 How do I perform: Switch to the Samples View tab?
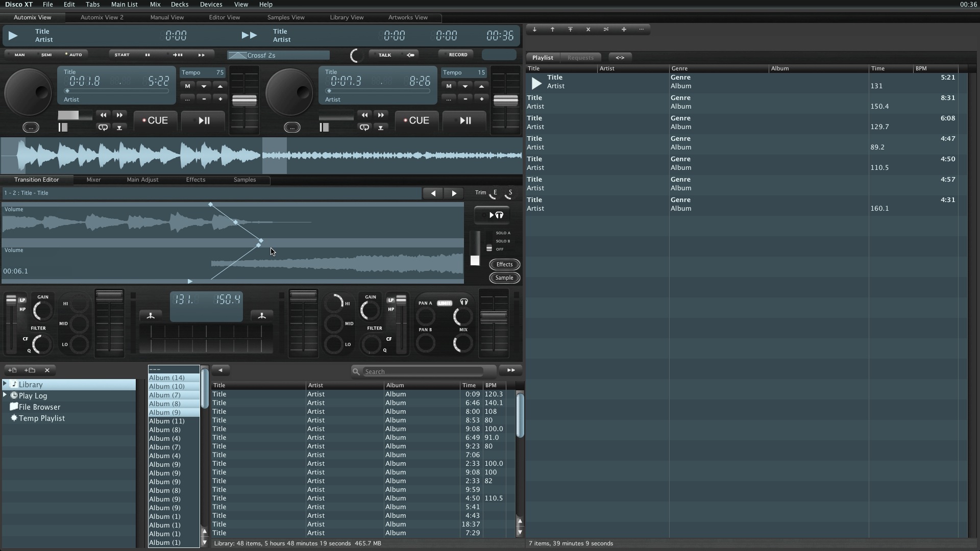[x=285, y=17]
